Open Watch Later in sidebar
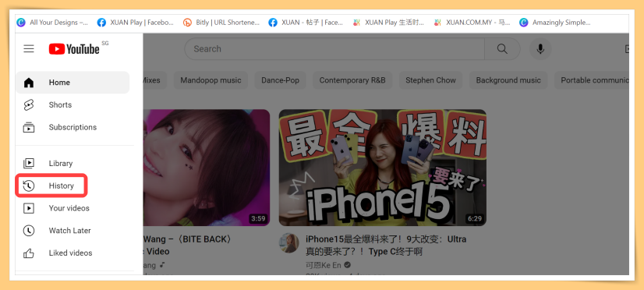 pos(73,231)
